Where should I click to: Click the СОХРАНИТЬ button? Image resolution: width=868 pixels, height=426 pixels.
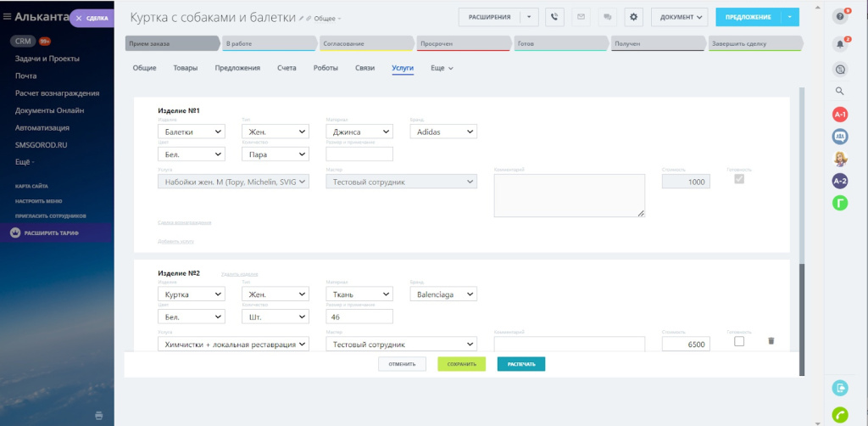point(462,364)
